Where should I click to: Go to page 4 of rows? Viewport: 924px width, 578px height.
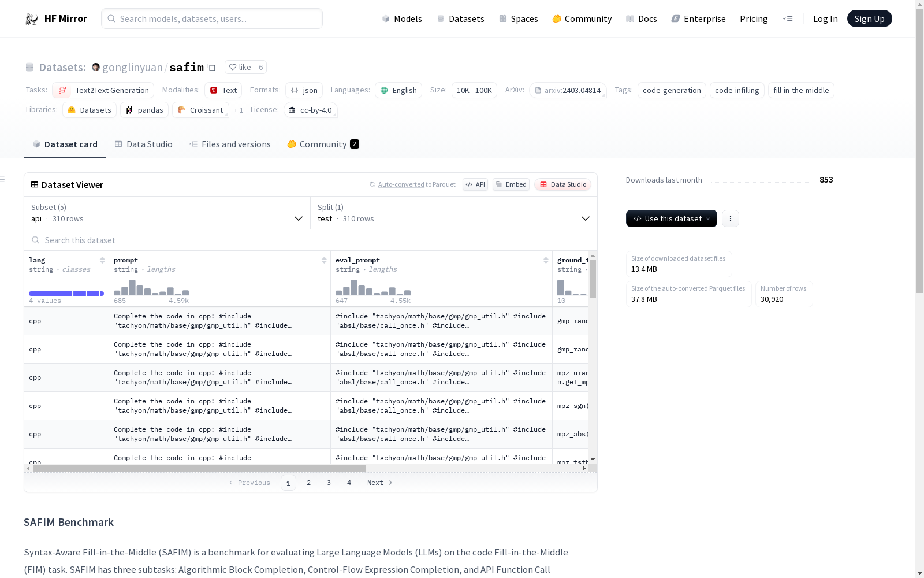click(349, 483)
